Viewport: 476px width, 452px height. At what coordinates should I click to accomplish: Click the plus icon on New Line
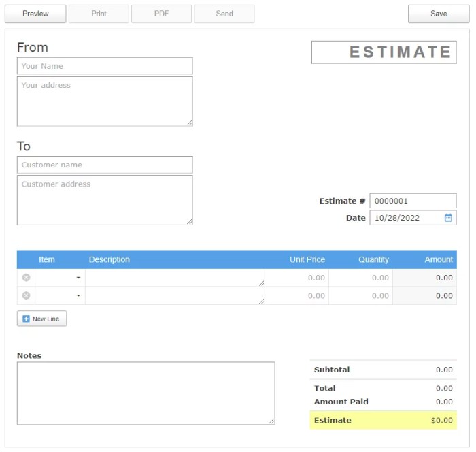click(26, 319)
